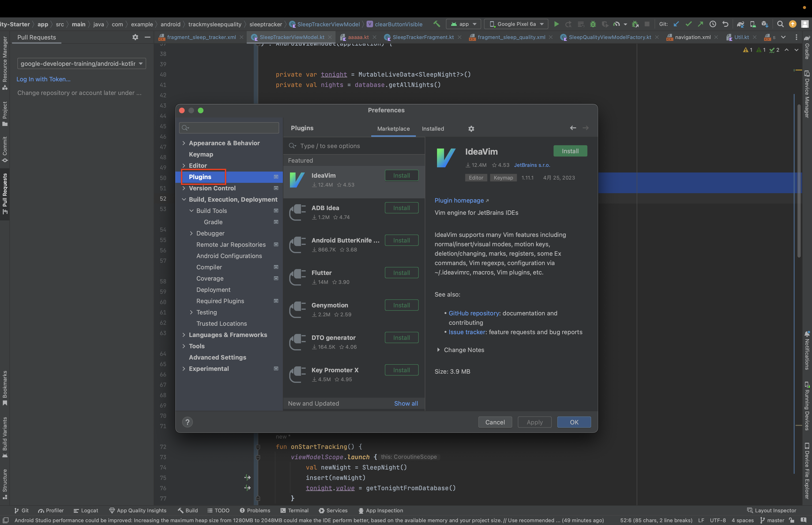This screenshot has height=525, width=812.
Task: Open the Google Pixel 6a device dropdown
Action: click(516, 24)
